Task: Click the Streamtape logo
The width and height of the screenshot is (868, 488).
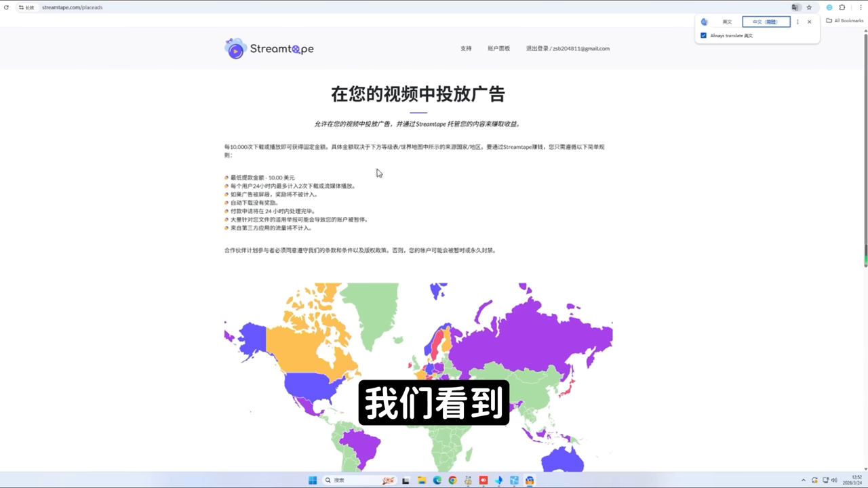Action: (x=269, y=49)
